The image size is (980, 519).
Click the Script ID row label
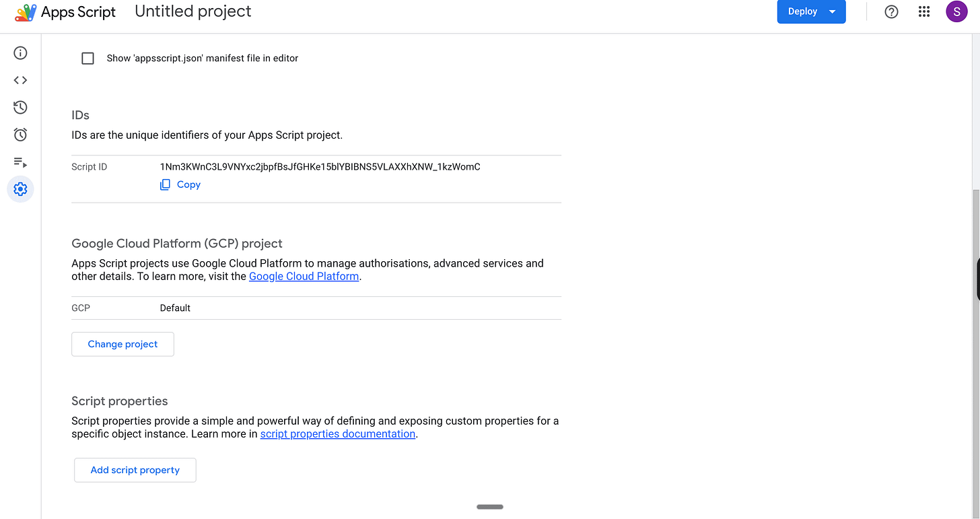[x=89, y=167]
